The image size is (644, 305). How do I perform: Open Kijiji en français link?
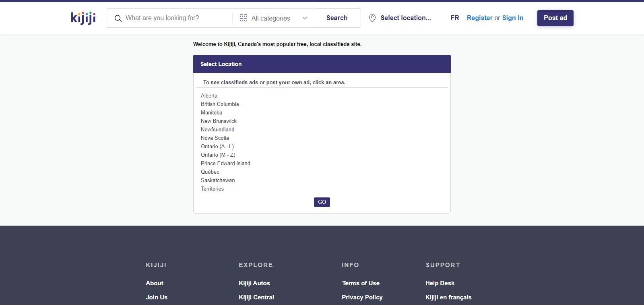pyautogui.click(x=448, y=297)
